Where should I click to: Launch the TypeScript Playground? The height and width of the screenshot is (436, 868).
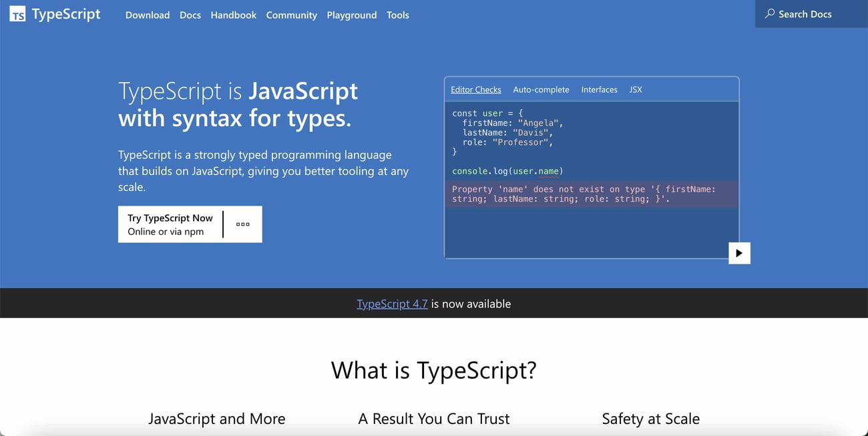[x=352, y=15]
